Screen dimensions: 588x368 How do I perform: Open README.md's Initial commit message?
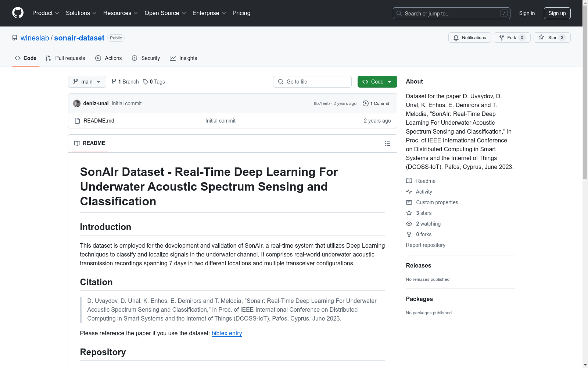pyautogui.click(x=220, y=121)
